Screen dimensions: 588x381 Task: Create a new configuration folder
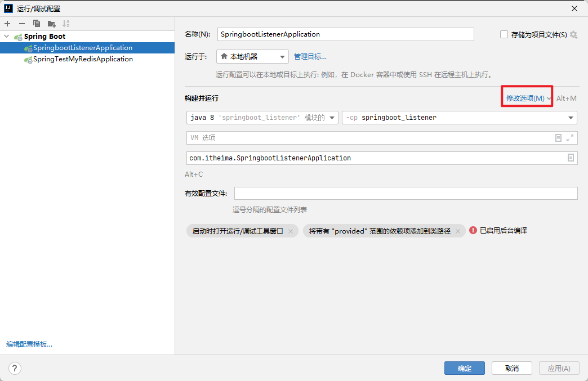coord(50,24)
